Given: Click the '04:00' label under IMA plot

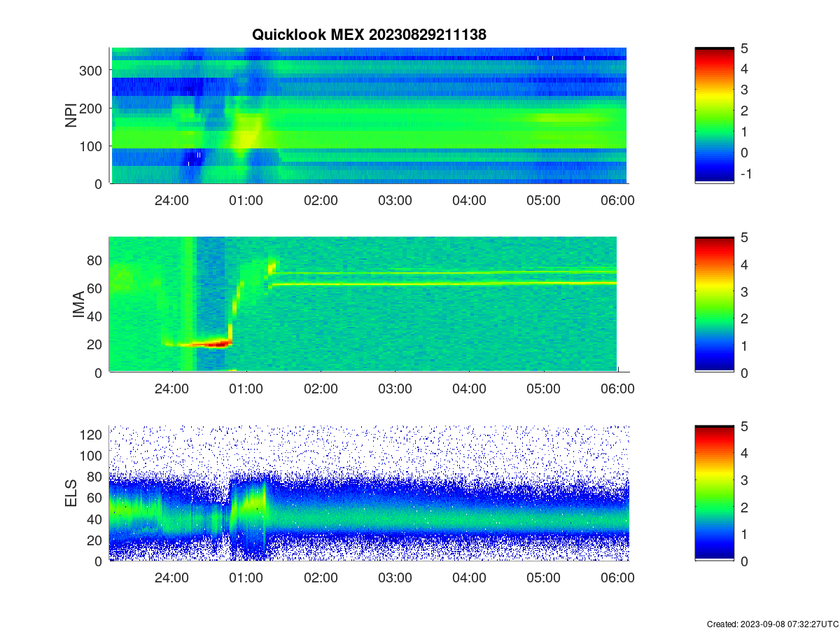Looking at the screenshot, I should pos(469,389).
